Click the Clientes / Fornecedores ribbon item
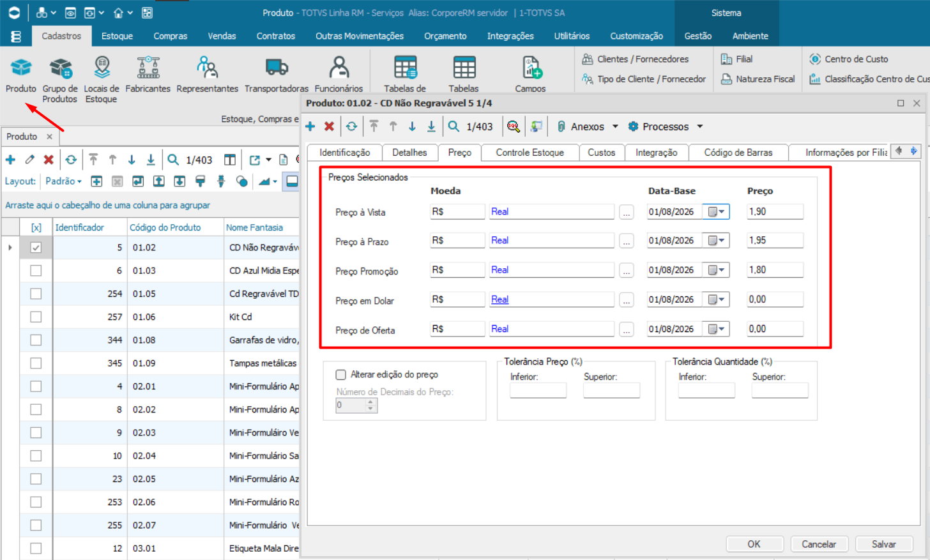This screenshot has height=560, width=930. coord(636,59)
